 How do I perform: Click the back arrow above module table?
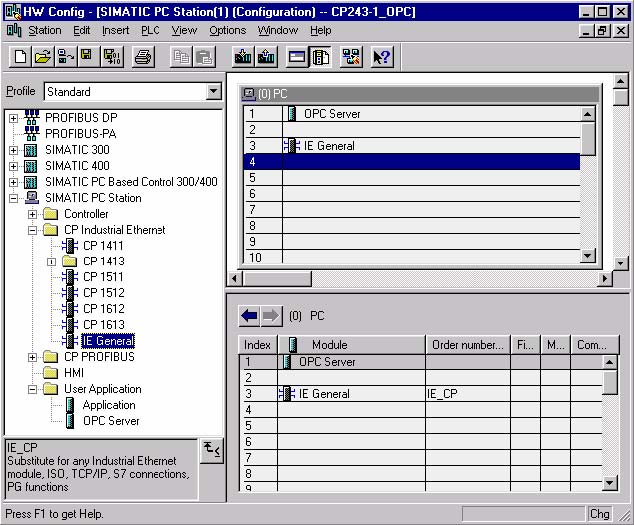249,315
